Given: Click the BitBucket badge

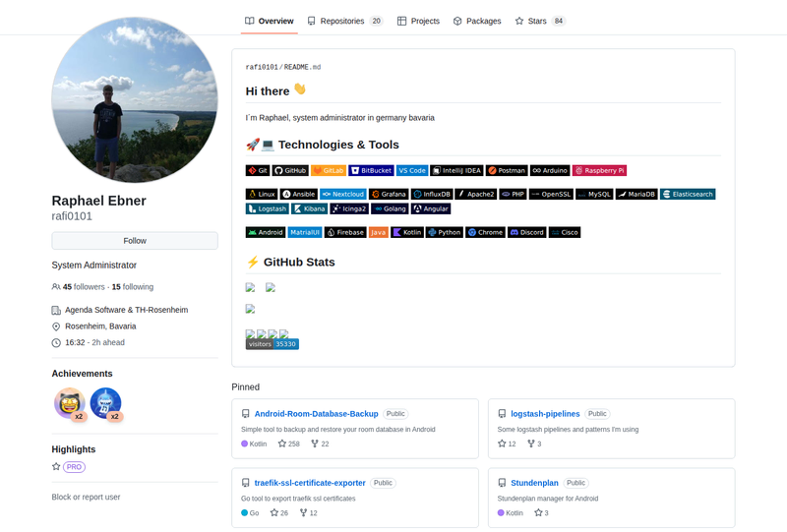Looking at the screenshot, I should [x=372, y=171].
